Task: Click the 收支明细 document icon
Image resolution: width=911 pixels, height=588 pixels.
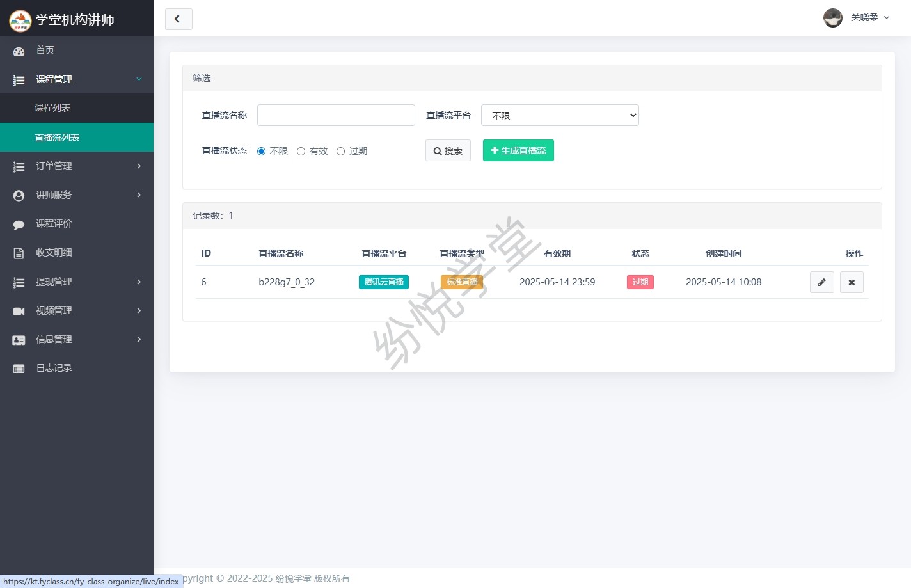Action: click(19, 253)
